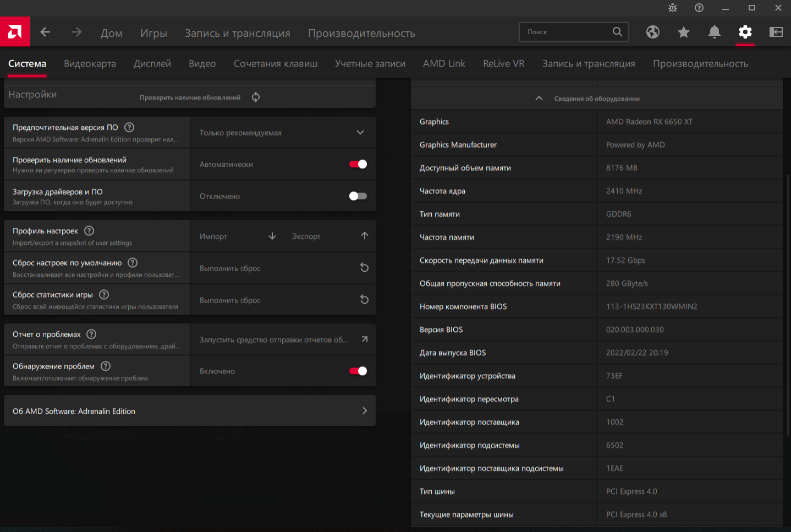Go back with the left arrow icon
This screenshot has height=532, width=791.
click(46, 32)
